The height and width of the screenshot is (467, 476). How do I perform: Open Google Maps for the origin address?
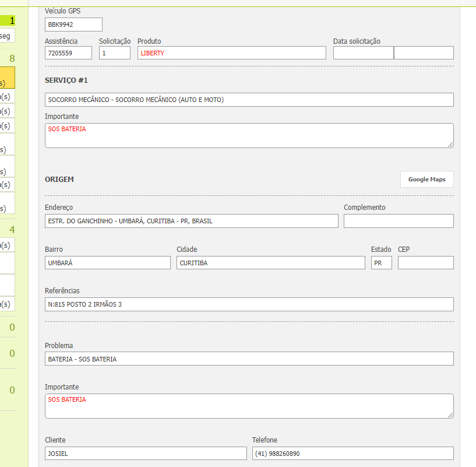(x=426, y=180)
